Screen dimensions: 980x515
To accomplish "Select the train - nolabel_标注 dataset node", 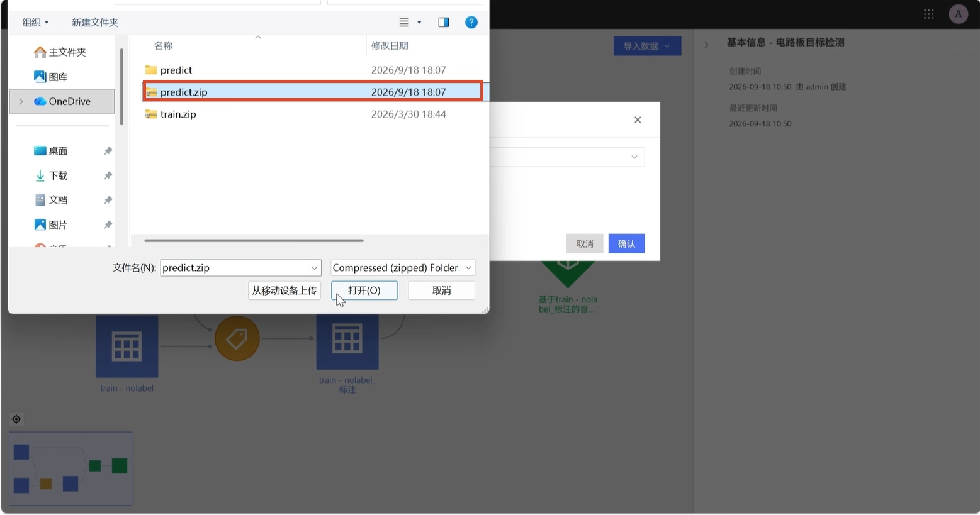I will (347, 342).
